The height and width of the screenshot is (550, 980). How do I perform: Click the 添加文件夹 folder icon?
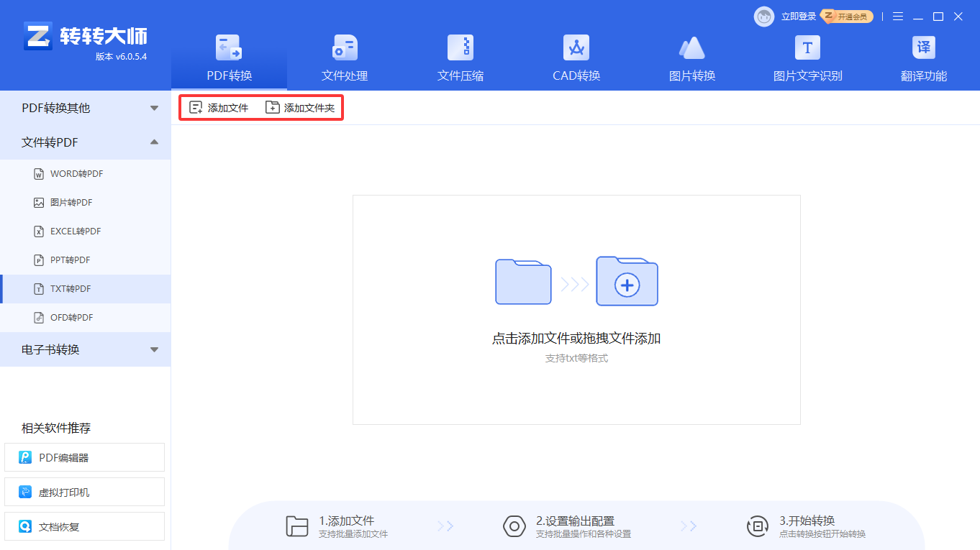click(272, 108)
